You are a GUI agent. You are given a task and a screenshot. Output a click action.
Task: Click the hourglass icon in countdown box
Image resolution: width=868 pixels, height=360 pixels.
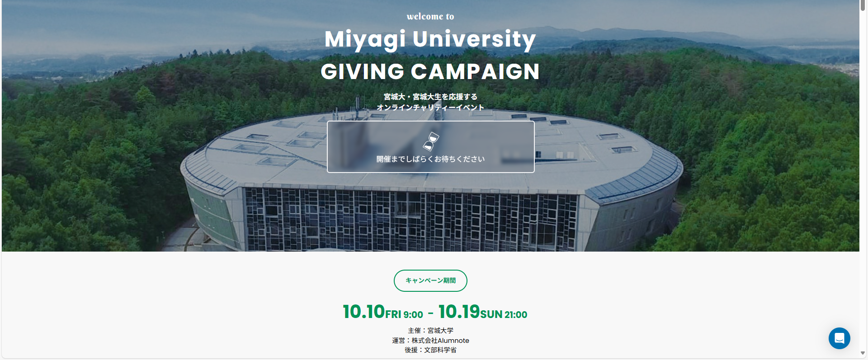pyautogui.click(x=431, y=141)
